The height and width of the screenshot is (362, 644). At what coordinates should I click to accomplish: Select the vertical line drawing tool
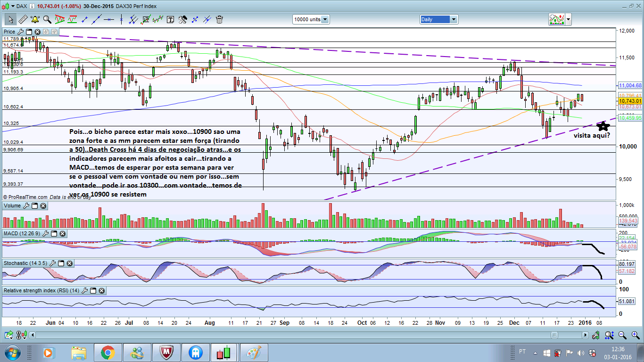point(121,19)
